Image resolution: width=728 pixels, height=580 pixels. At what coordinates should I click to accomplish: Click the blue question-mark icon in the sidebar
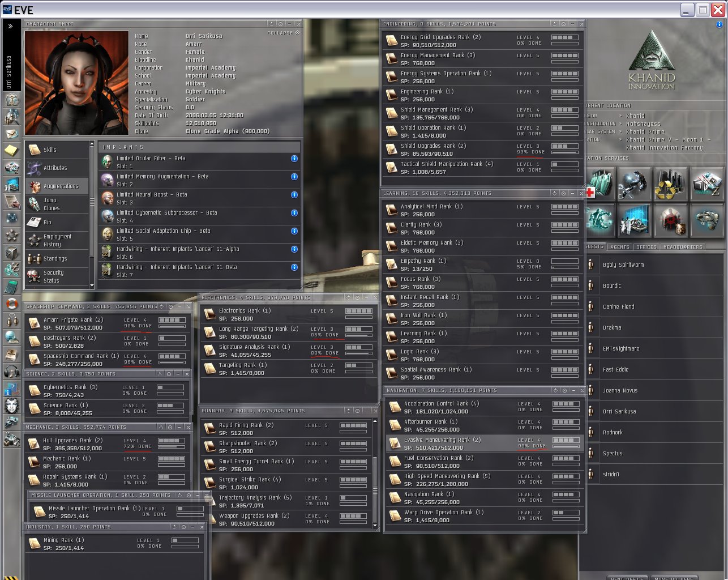point(12,389)
